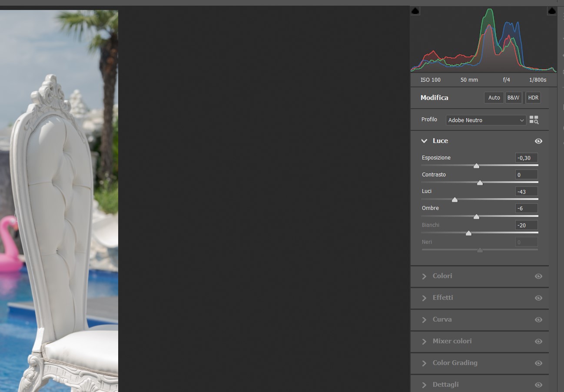
Task: Click the Bianchi label
Action: pos(431,225)
